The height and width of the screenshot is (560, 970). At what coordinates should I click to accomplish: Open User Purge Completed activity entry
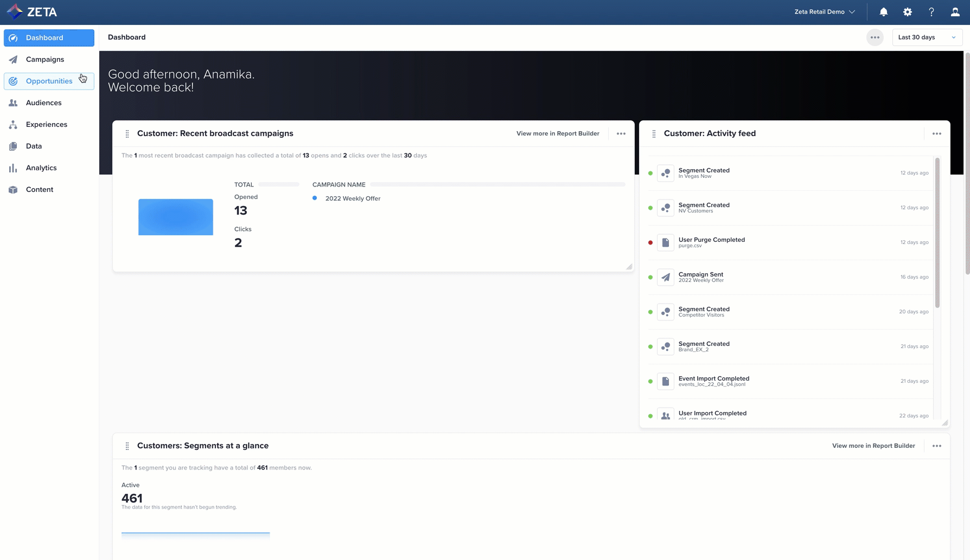pyautogui.click(x=789, y=242)
